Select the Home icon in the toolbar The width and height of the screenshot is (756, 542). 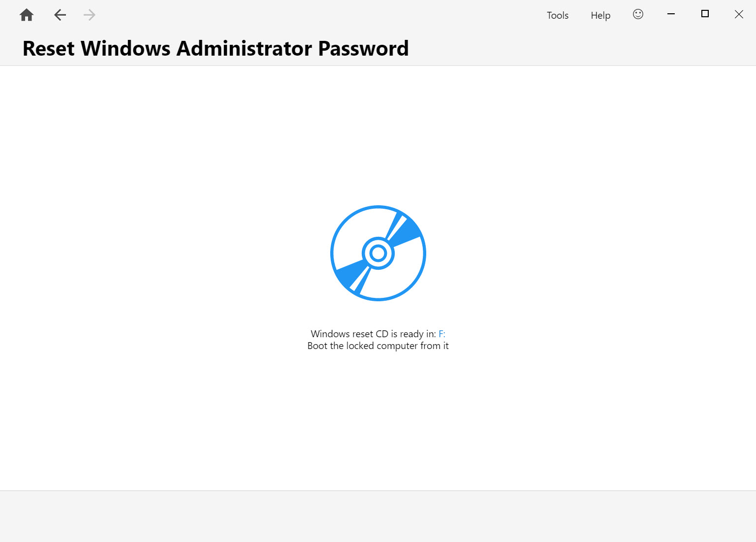coord(26,15)
